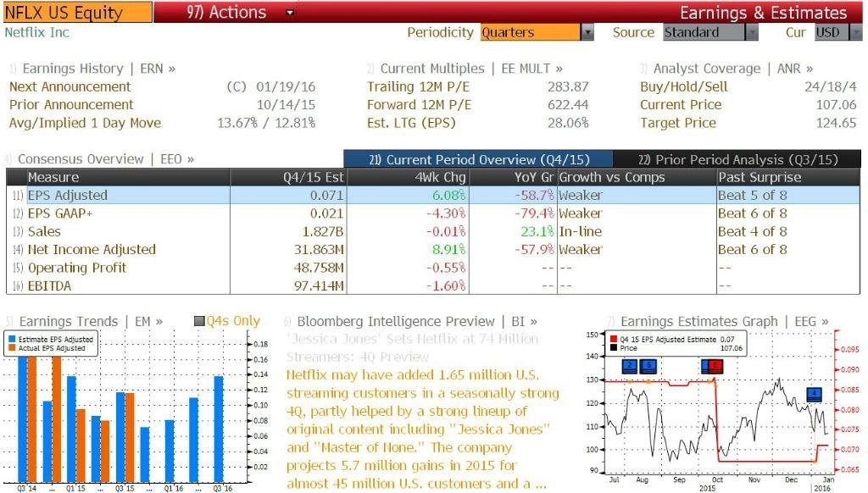Viewport: 868px width, 493px height.
Task: Open Earnings Trends EM link
Action: tap(91, 322)
